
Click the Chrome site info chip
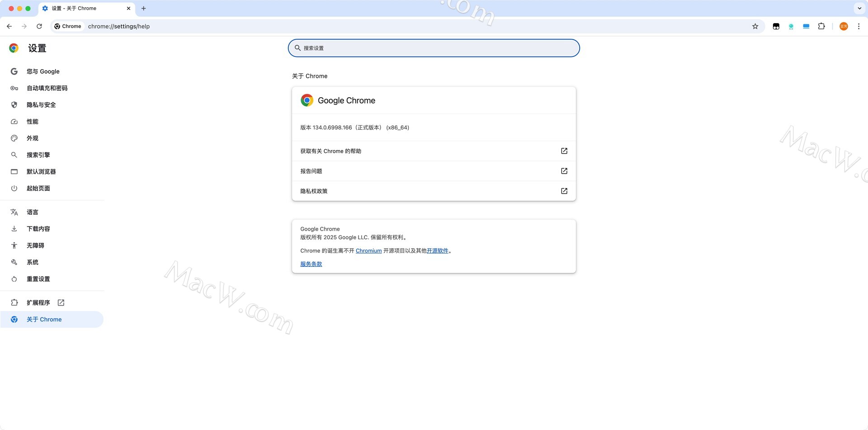[68, 26]
